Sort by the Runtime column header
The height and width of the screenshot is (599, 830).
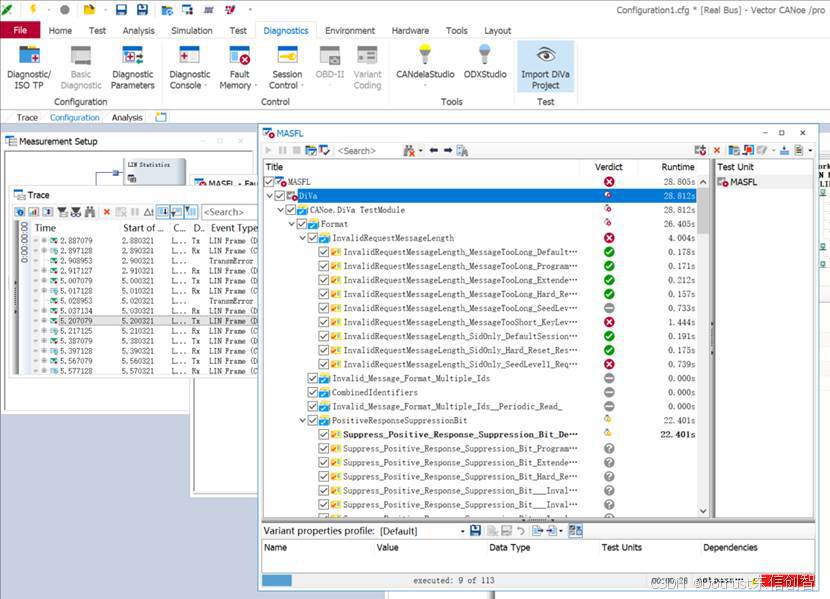point(678,167)
